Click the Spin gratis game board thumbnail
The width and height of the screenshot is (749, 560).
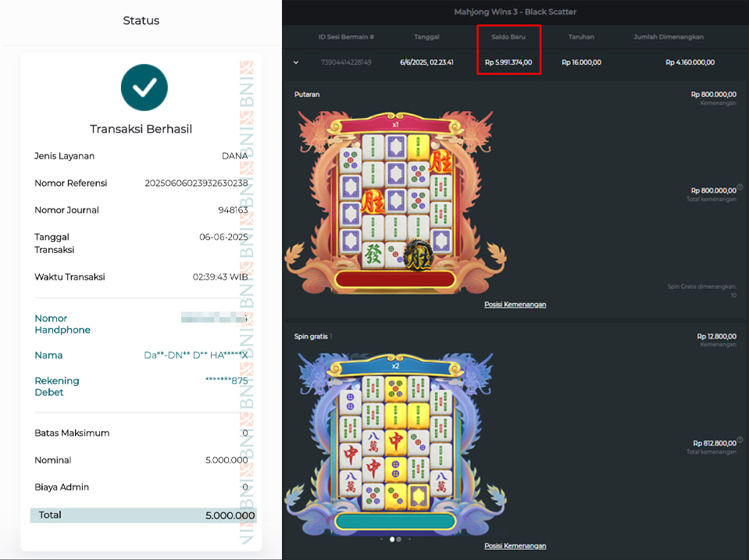point(395,444)
